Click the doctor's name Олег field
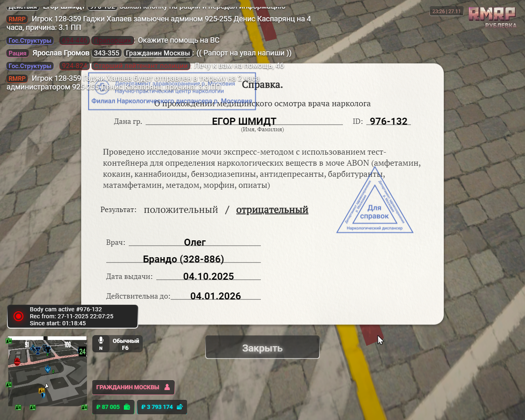This screenshot has height=420, width=525. tap(195, 242)
